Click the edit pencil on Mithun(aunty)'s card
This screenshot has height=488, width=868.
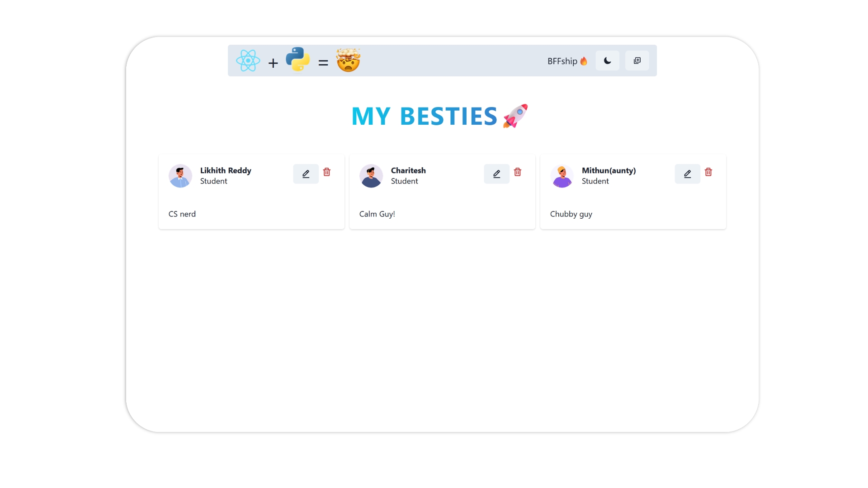pos(687,174)
